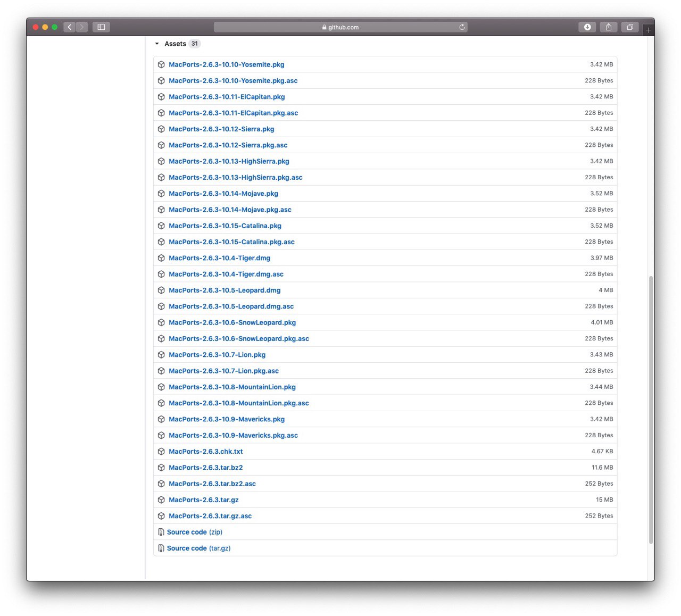Click the Assets count badge 31
The height and width of the screenshot is (616, 681).
coord(195,44)
